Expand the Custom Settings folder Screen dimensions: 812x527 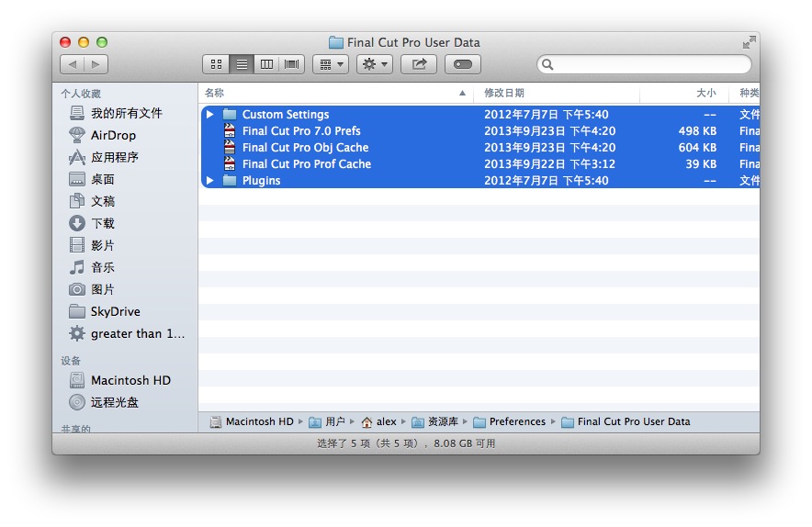209,114
